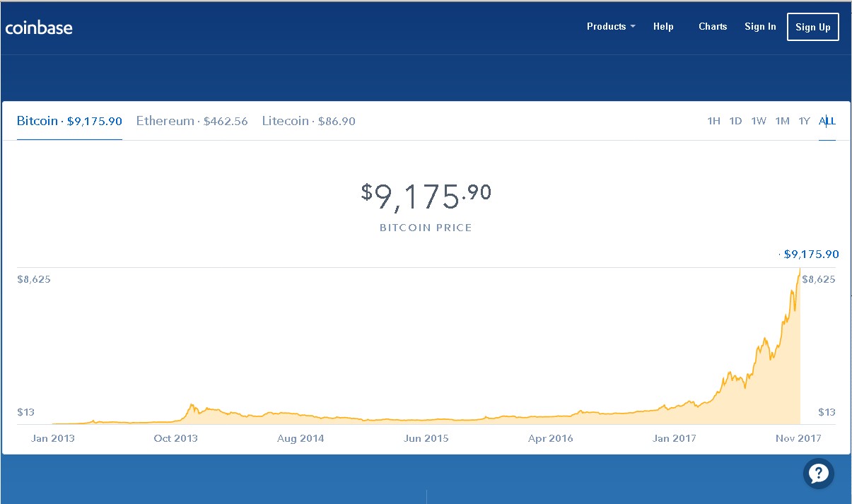Screen dimensions: 852x504
Task: Set chart range to 1Y
Action: click(804, 121)
